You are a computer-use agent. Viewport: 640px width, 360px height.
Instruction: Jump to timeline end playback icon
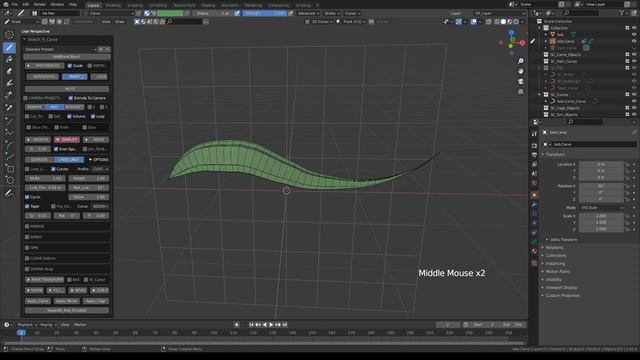(x=285, y=324)
